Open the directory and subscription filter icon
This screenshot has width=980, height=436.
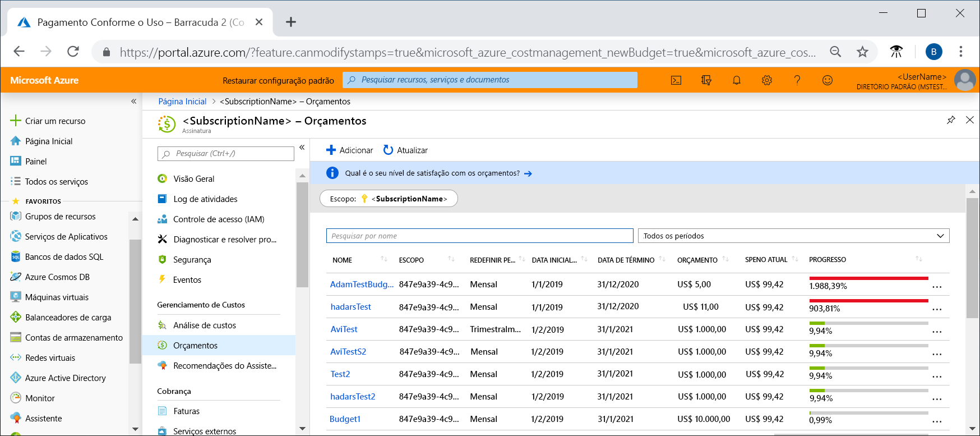pos(706,80)
